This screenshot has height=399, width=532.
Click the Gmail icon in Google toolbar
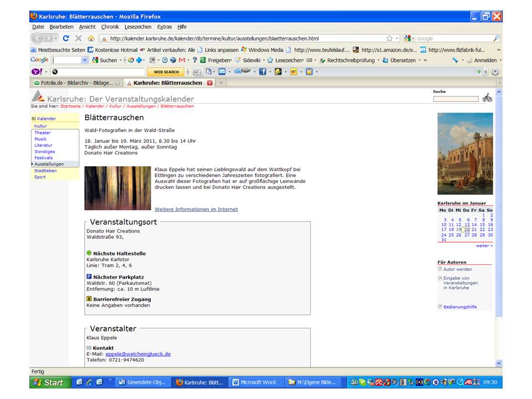point(182,60)
